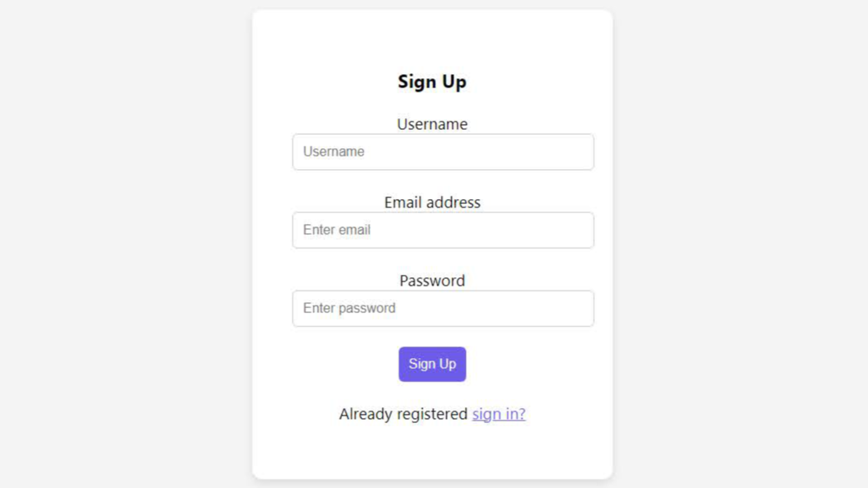The height and width of the screenshot is (488, 868).
Task: Click the 'Enter password' placeholder text
Action: [349, 309]
